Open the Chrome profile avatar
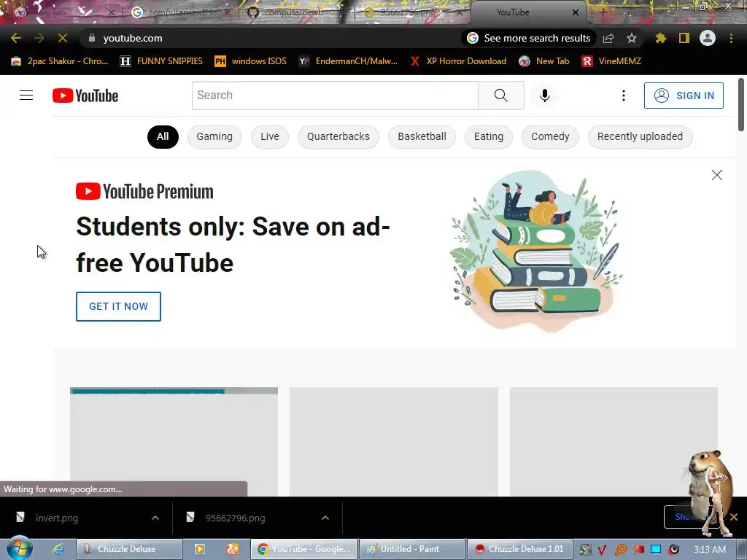Viewport: 747px width, 560px height. click(707, 38)
